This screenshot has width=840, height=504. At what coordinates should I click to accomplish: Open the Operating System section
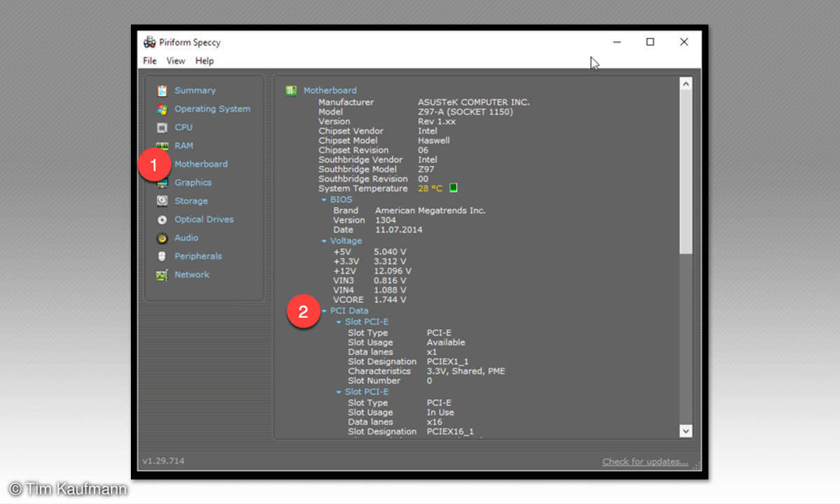[212, 108]
